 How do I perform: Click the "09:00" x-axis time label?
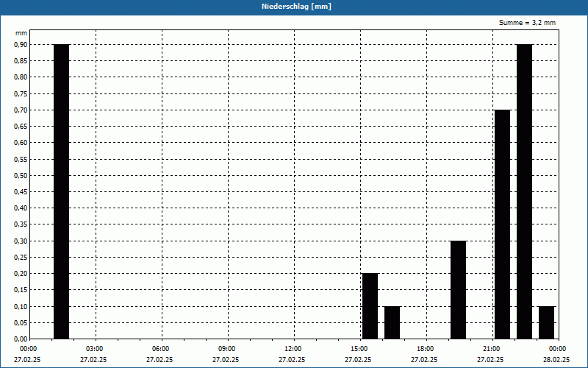(227, 349)
